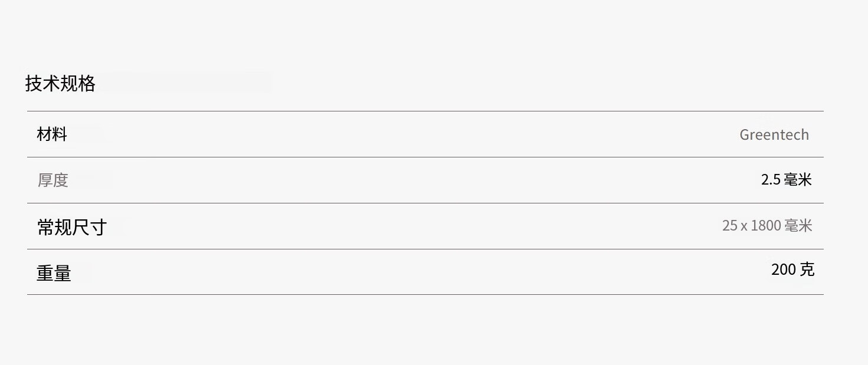Click the 25 x 1800 毫米 size value

click(x=767, y=225)
